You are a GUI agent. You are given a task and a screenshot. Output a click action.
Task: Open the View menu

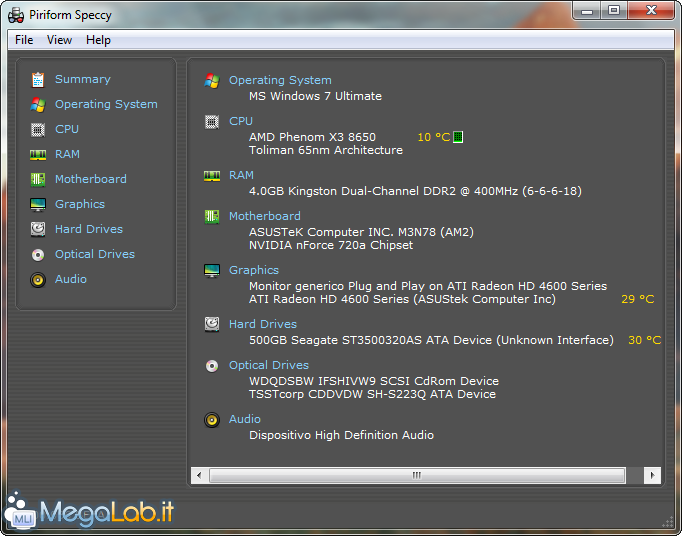coord(59,40)
